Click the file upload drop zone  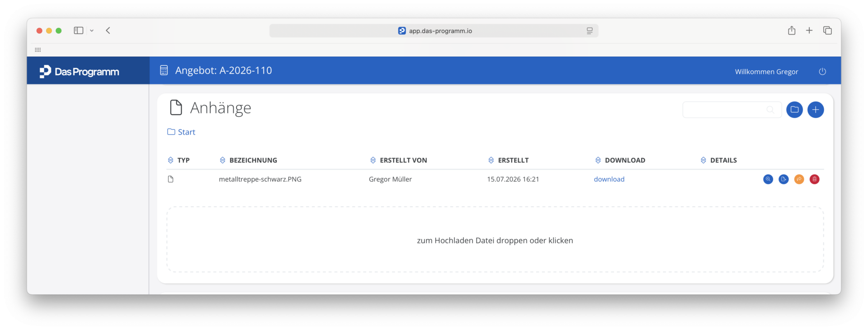pyautogui.click(x=495, y=240)
